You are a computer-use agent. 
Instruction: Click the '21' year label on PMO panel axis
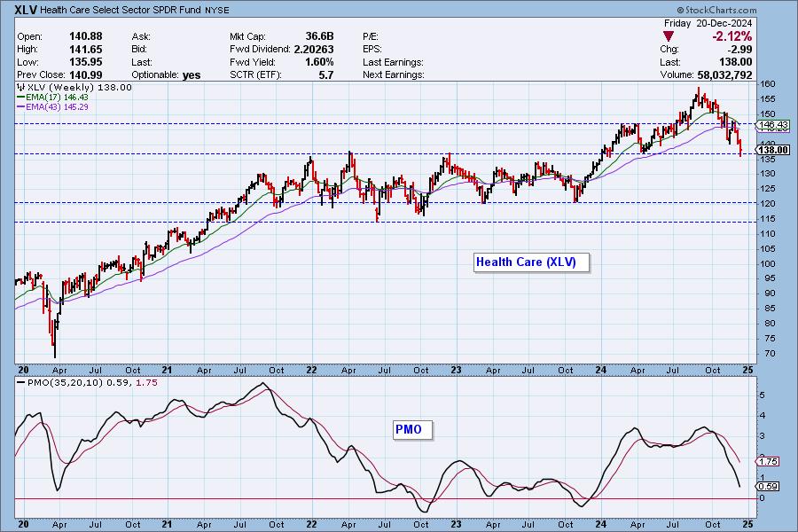click(x=167, y=524)
